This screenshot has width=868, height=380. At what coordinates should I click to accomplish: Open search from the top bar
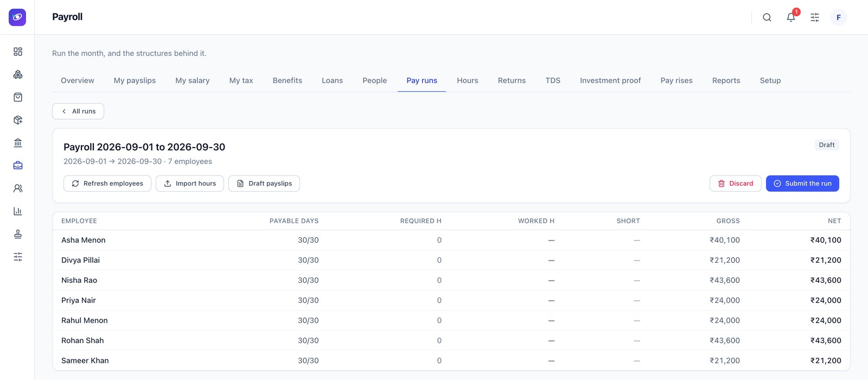[x=767, y=17]
